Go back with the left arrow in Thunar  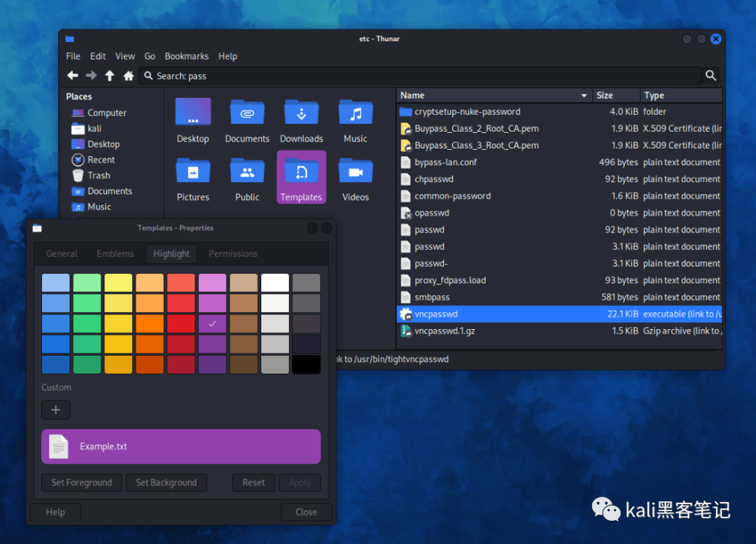73,76
